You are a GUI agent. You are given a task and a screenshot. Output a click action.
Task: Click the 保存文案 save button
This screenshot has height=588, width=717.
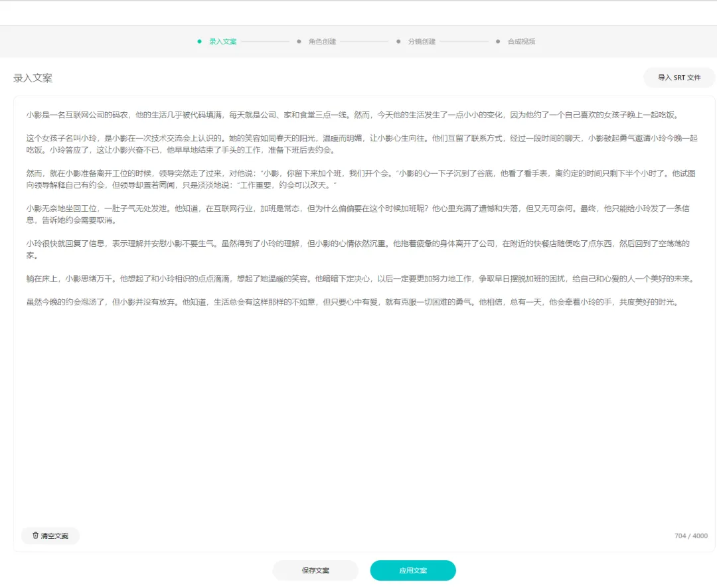pyautogui.click(x=315, y=570)
